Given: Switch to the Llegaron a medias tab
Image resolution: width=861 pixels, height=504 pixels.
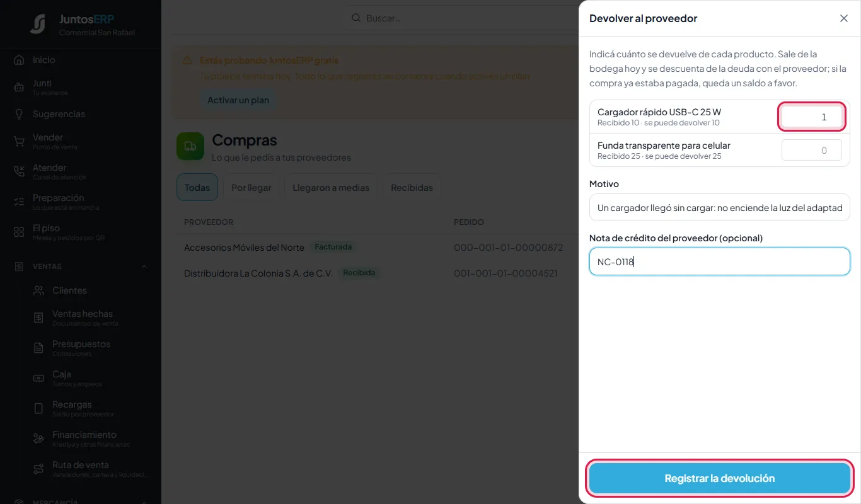Looking at the screenshot, I should tap(331, 188).
